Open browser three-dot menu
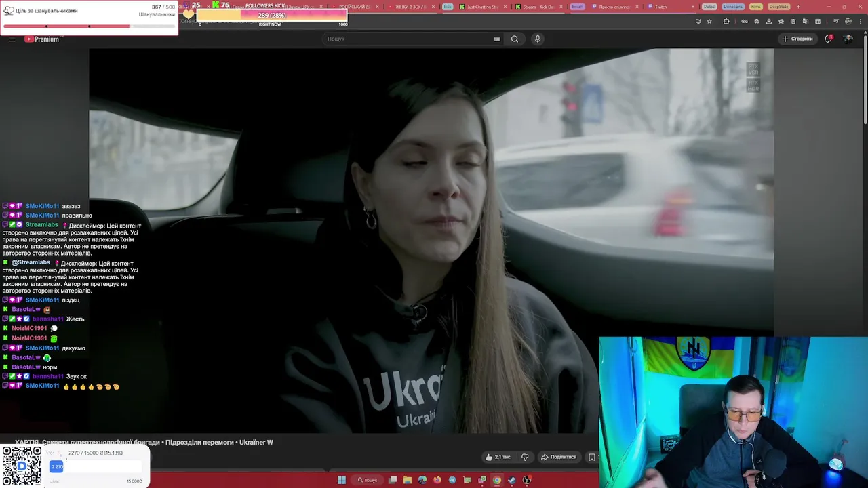This screenshot has width=868, height=488. tap(861, 21)
